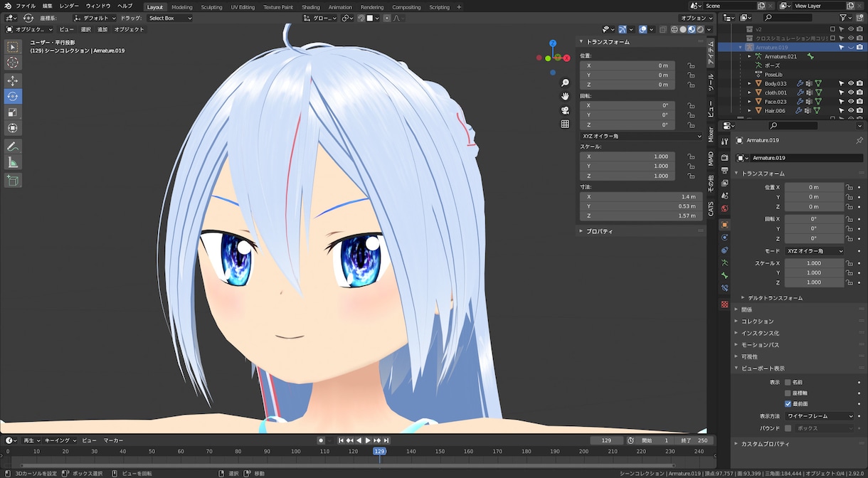
Task: Open the レンダー menu
Action: 69,6
